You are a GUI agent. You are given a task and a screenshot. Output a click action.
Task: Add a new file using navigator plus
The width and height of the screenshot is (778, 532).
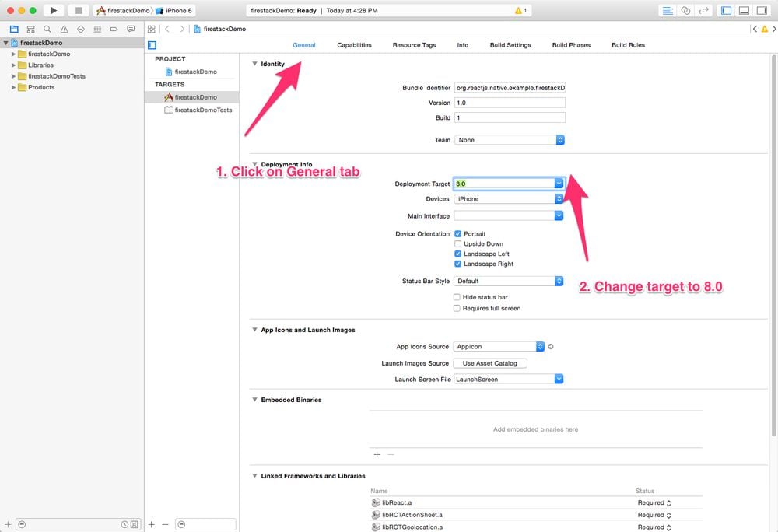[x=8, y=524]
